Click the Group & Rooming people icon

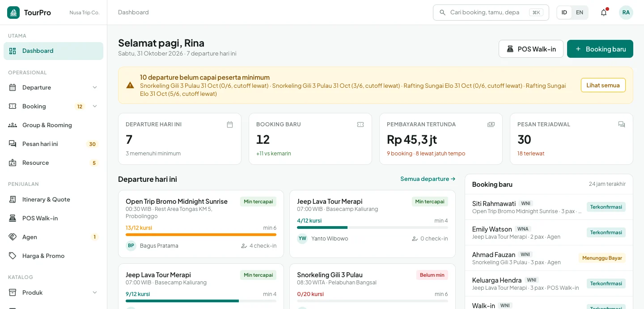pos(13,125)
